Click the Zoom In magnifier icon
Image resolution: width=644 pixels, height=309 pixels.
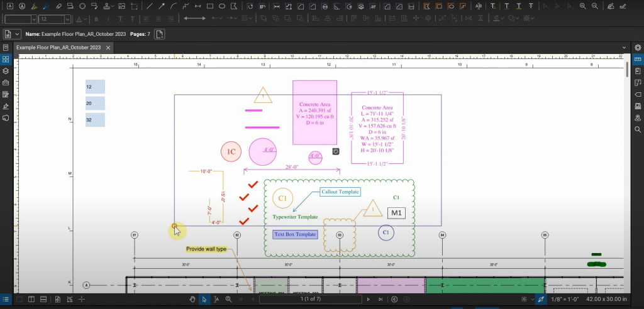582,6
